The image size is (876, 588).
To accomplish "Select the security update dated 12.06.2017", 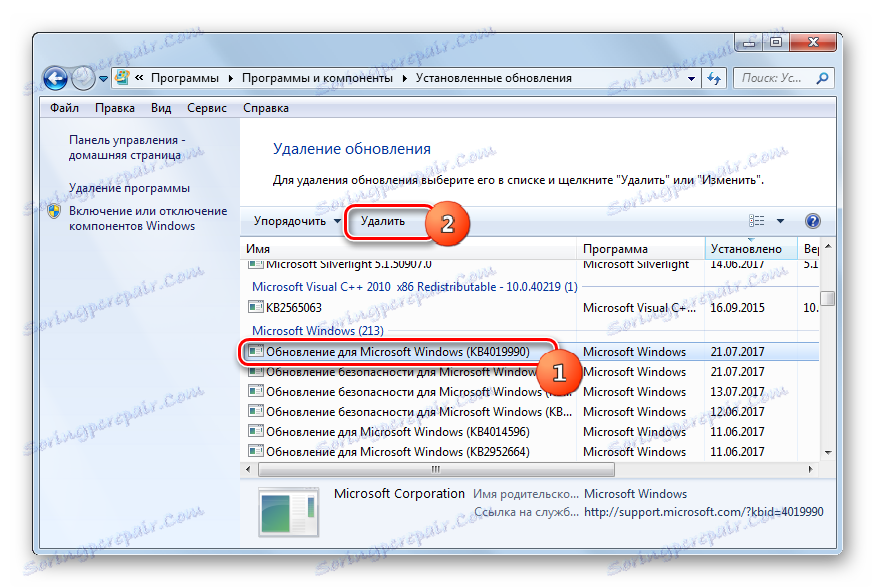I will coord(532,412).
